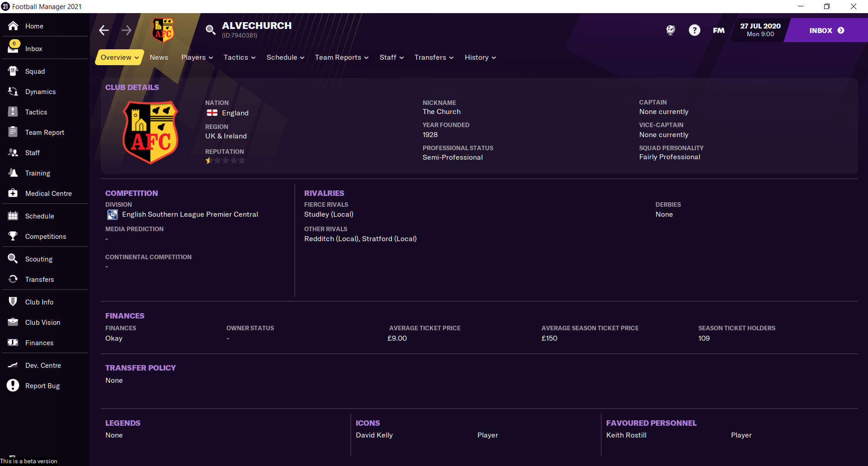Image resolution: width=868 pixels, height=466 pixels.
Task: Expand the History dropdown menu
Action: [480, 57]
